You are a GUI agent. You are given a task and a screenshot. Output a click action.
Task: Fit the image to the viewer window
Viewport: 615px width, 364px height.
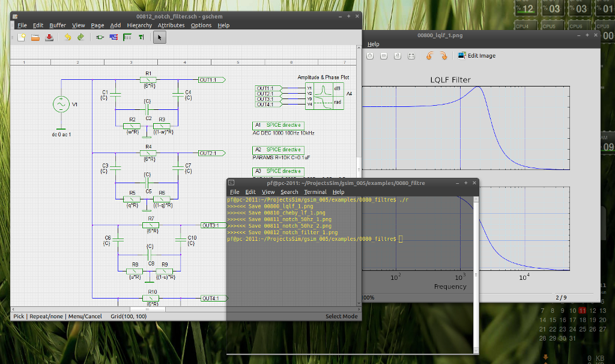pos(411,56)
